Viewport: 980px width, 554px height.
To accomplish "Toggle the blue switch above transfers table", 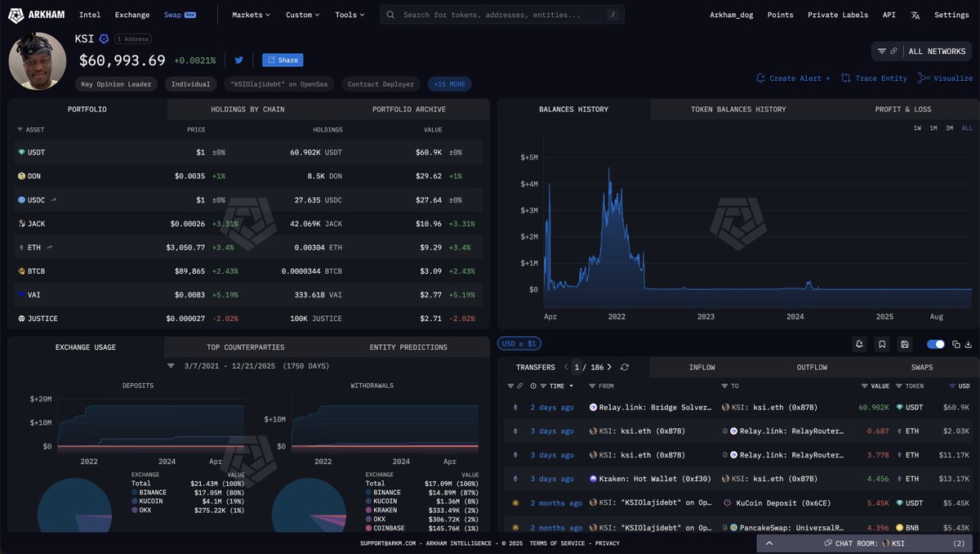I will [x=936, y=344].
